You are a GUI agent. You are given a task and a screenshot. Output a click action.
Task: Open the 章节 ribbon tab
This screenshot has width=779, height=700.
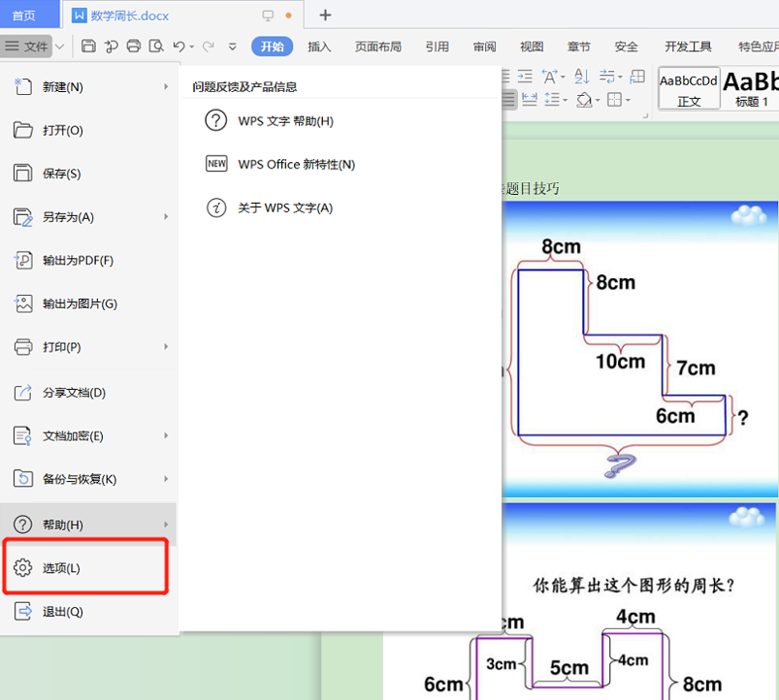click(x=579, y=47)
